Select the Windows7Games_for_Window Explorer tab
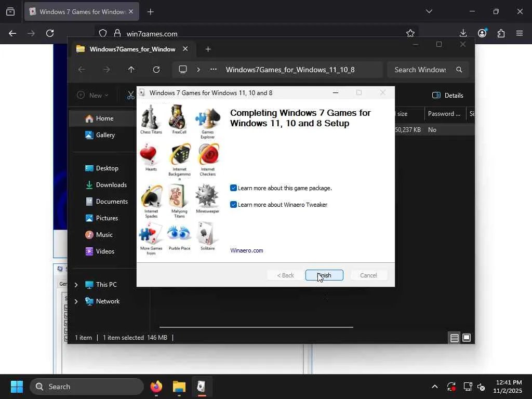 132,49
